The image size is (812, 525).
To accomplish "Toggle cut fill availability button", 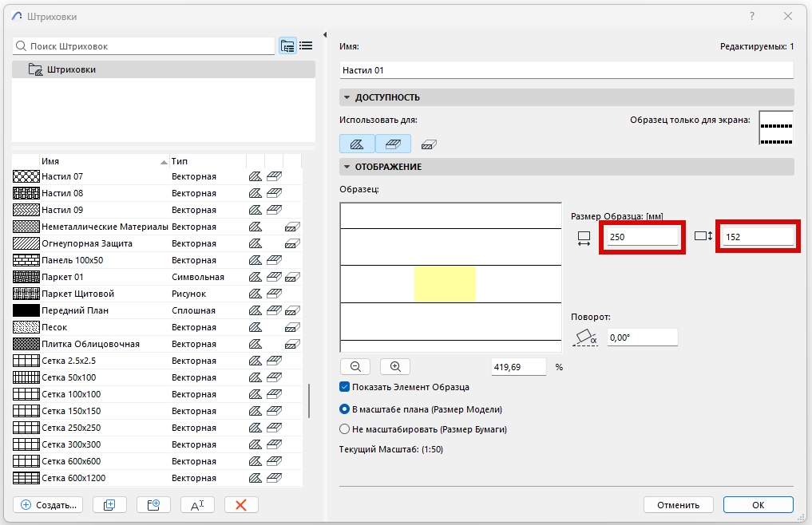I will (429, 144).
